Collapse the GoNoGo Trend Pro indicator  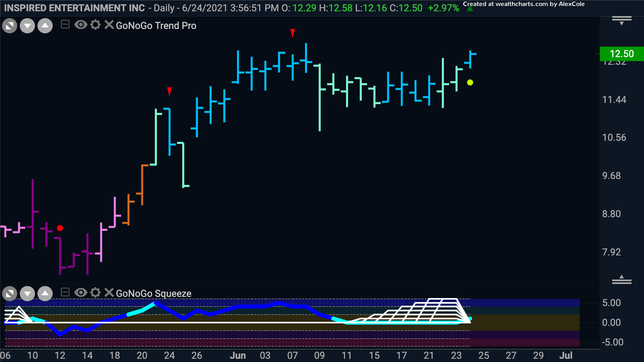click(x=65, y=25)
